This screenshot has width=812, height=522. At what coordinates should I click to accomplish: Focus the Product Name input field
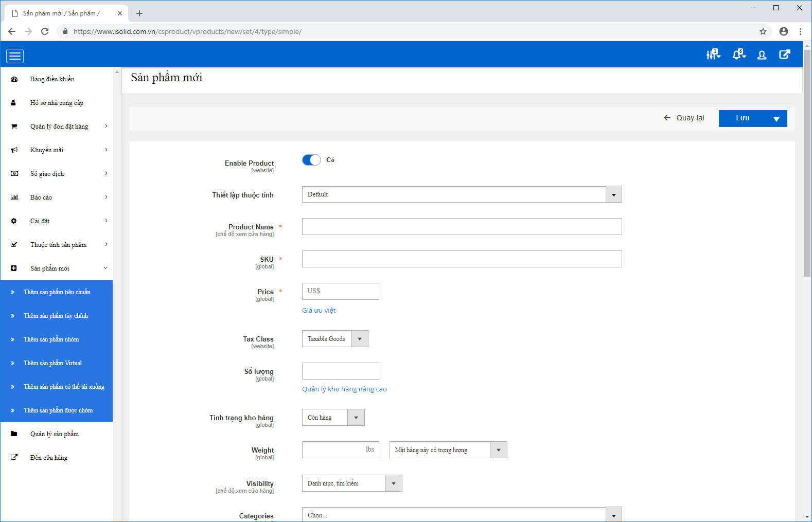[x=462, y=227]
